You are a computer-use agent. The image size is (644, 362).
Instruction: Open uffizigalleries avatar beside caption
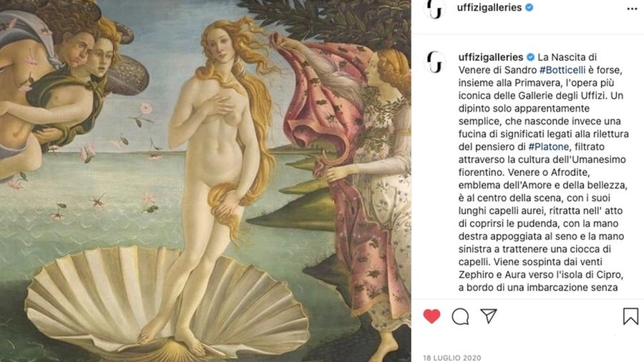[434, 62]
